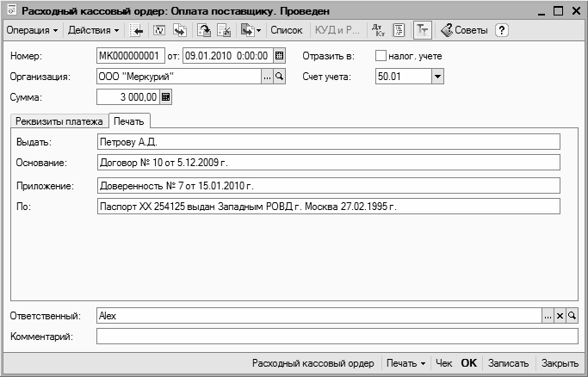Click the Советы tips icon in toolbar
This screenshot has height=377, width=588.
tap(465, 30)
